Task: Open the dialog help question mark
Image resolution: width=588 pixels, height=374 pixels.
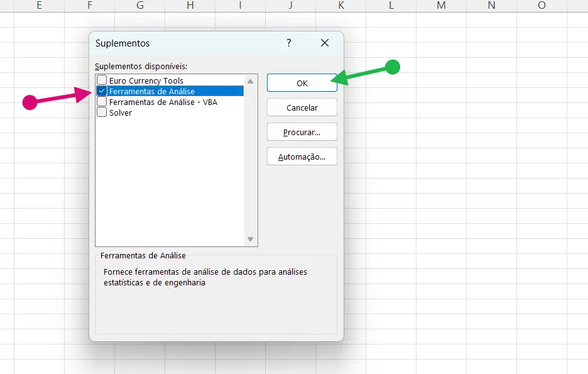Action: 289,43
